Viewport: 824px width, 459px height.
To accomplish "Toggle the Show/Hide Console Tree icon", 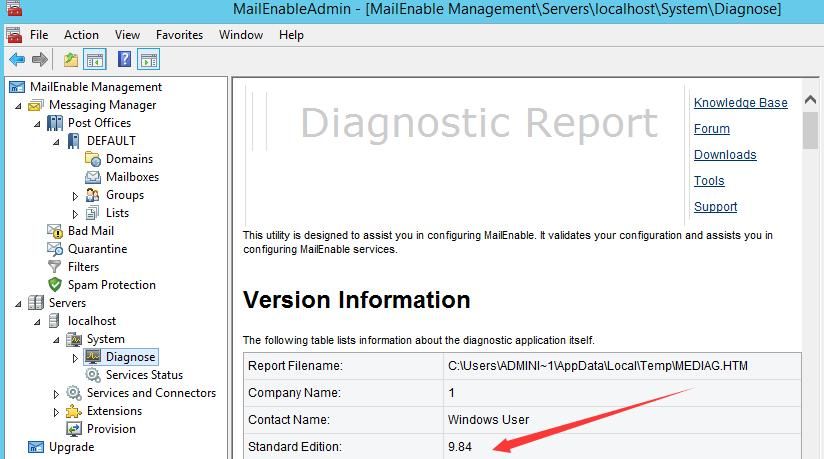I will click(x=95, y=59).
